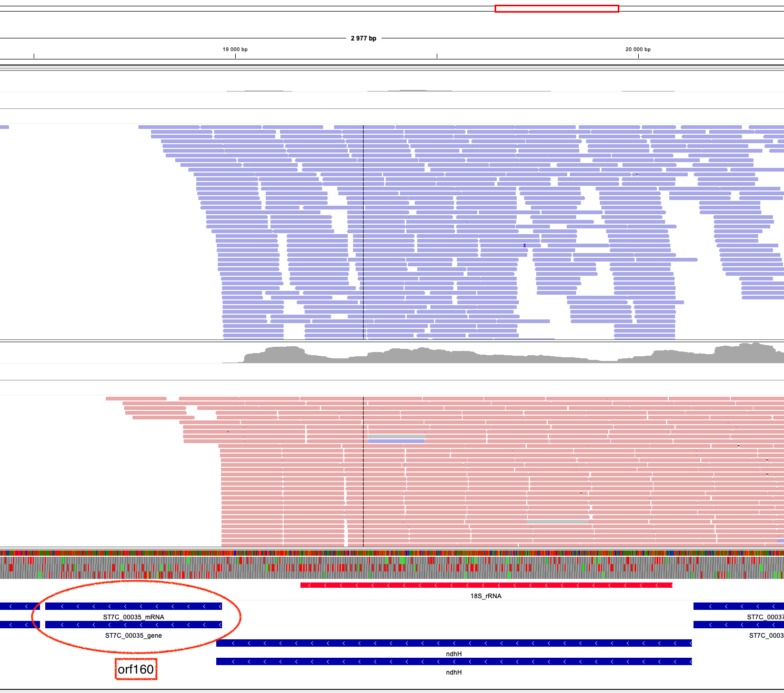
Task: Select the ST7C_00035_gene feature bar
Action: tap(134, 625)
